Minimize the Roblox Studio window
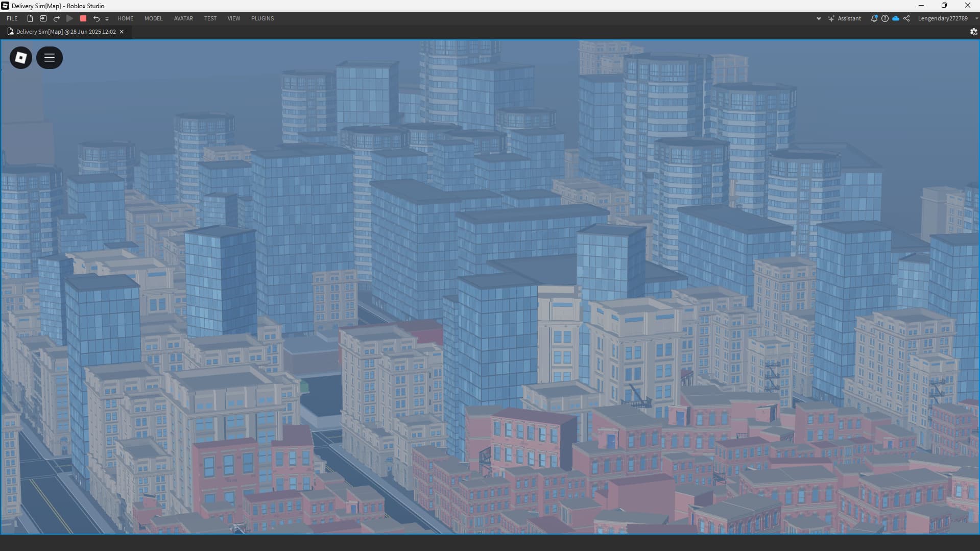The image size is (980, 551). 921,6
